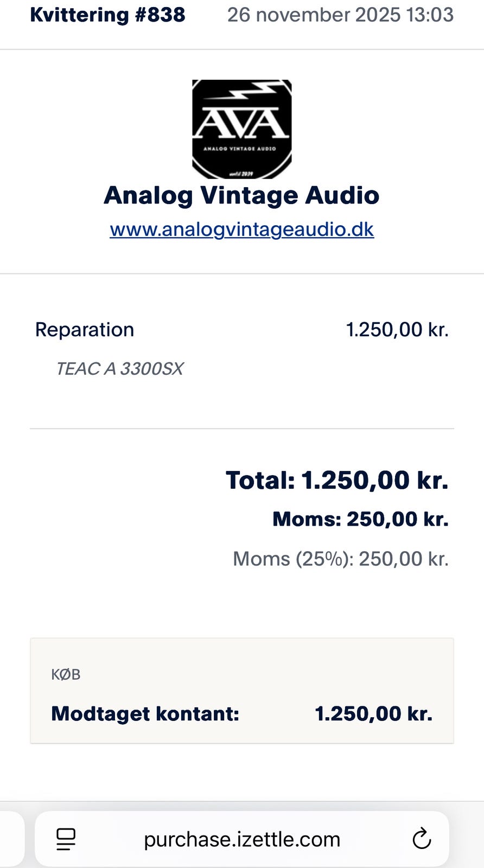This screenshot has height=868, width=484.
Task: Select the Kvittering #838 title
Action: click(x=107, y=15)
